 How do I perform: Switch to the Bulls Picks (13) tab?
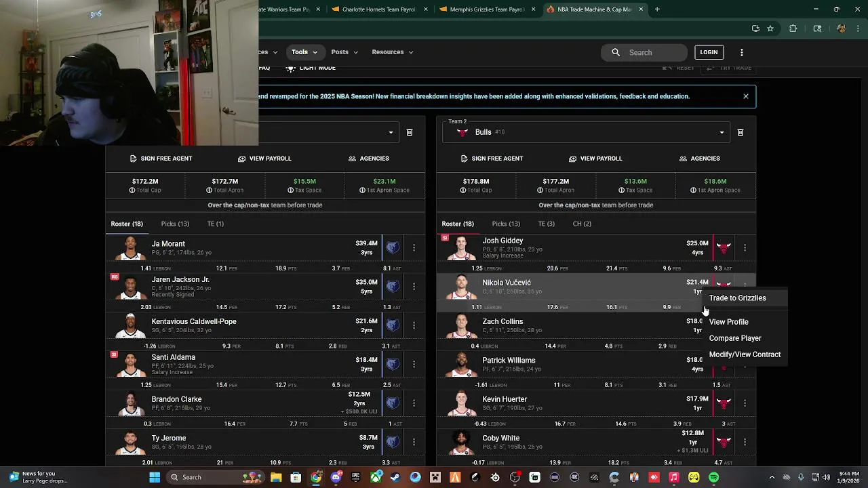tap(506, 224)
